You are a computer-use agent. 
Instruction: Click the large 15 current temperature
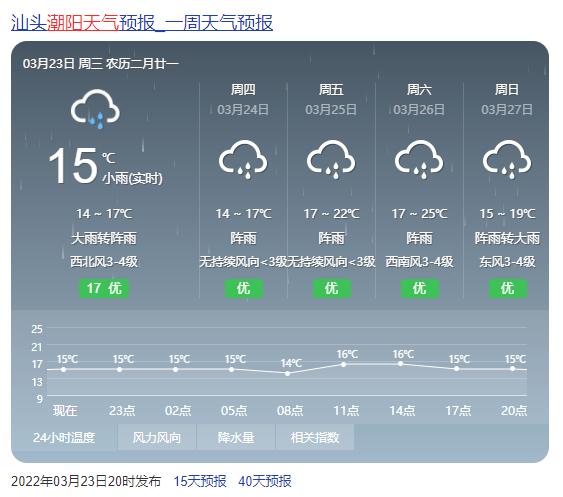[x=73, y=166]
